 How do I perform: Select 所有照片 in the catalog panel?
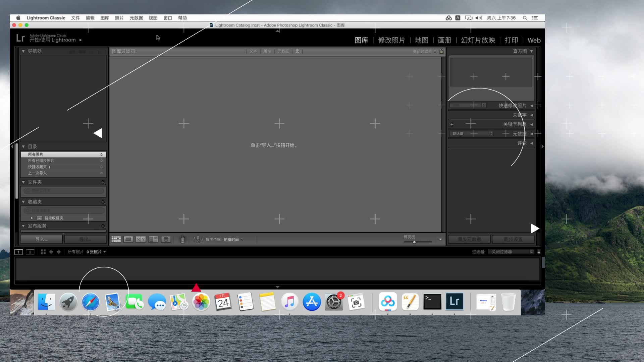click(x=63, y=154)
